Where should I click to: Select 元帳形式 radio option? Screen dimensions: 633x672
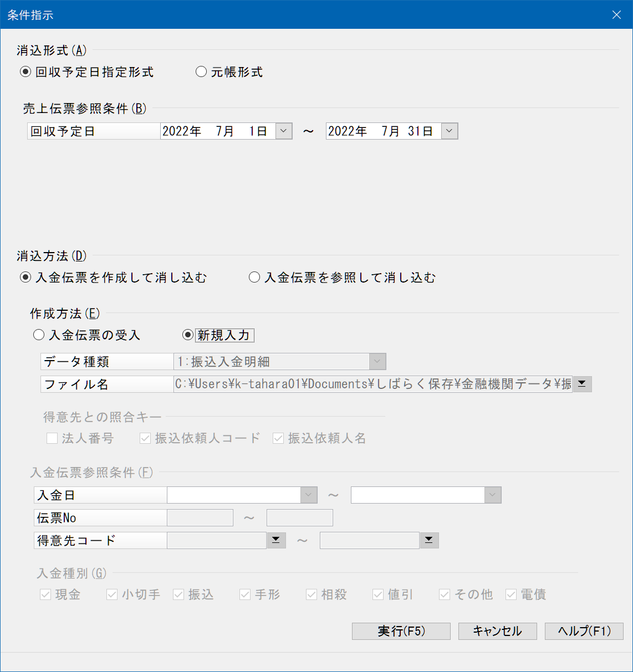coord(201,72)
